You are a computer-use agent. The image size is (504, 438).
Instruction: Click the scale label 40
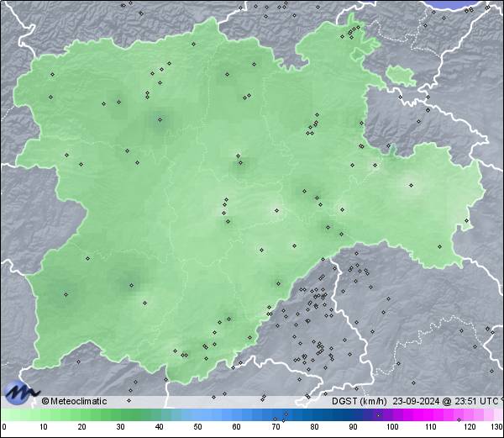(159, 427)
